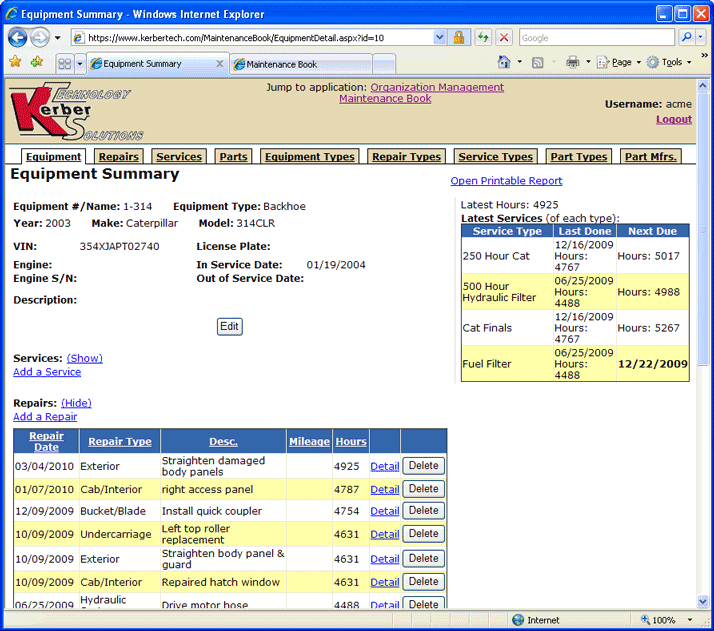The height and width of the screenshot is (631, 714).
Task: Open Home button dropdown arrow
Action: tap(520, 62)
